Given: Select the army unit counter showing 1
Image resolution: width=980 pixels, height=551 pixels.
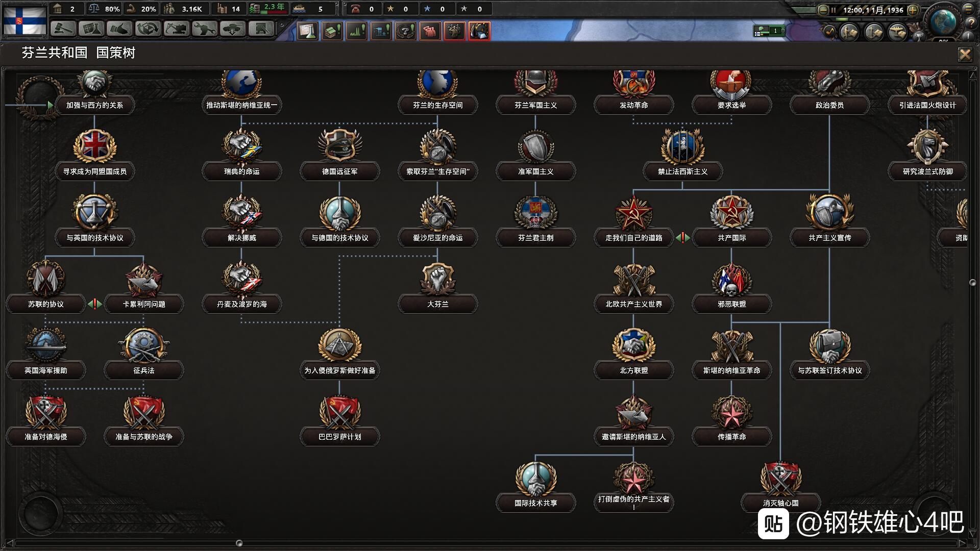Looking at the screenshot, I should (769, 31).
